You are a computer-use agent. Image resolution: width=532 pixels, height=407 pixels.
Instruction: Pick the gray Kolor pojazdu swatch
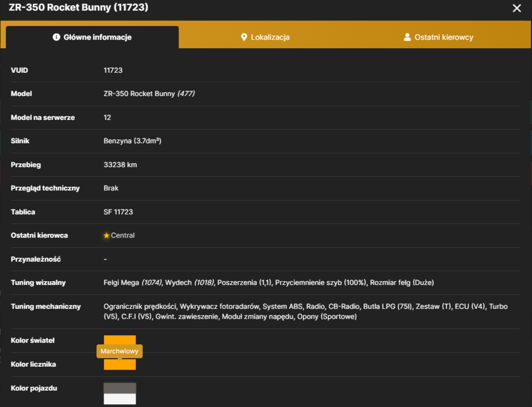click(120, 389)
